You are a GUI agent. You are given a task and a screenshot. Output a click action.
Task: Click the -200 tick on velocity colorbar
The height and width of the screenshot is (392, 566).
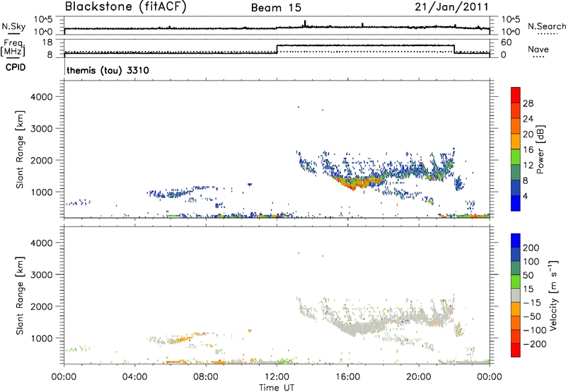click(x=533, y=344)
